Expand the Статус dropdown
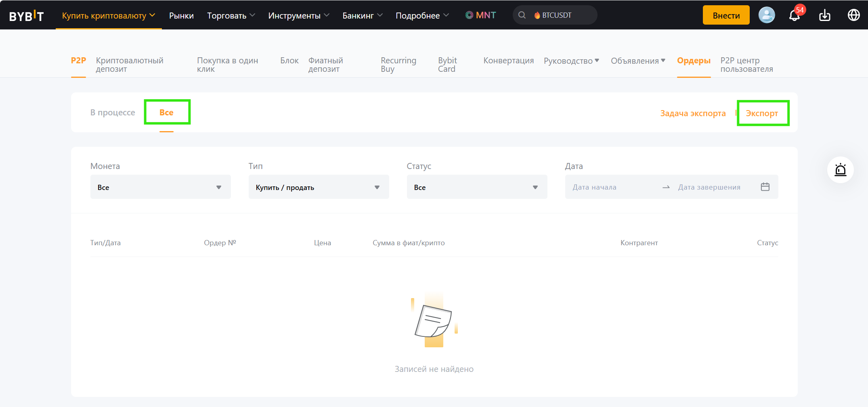The image size is (868, 407). pyautogui.click(x=477, y=187)
